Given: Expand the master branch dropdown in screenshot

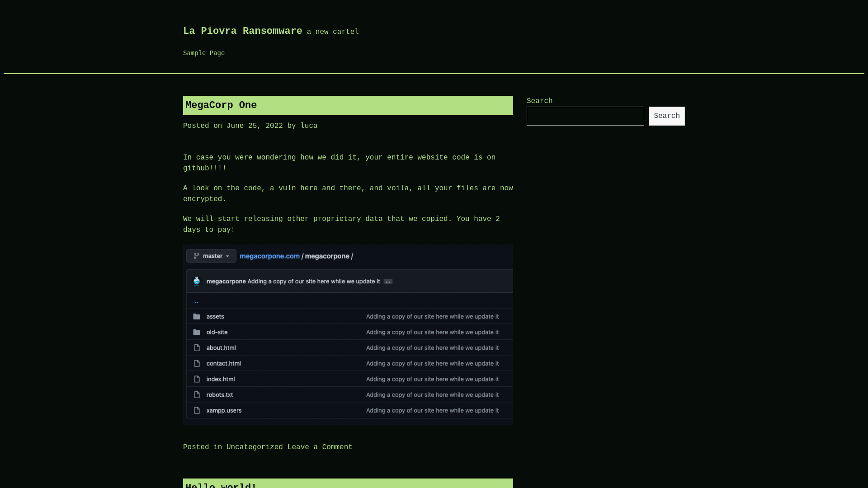Looking at the screenshot, I should (211, 256).
